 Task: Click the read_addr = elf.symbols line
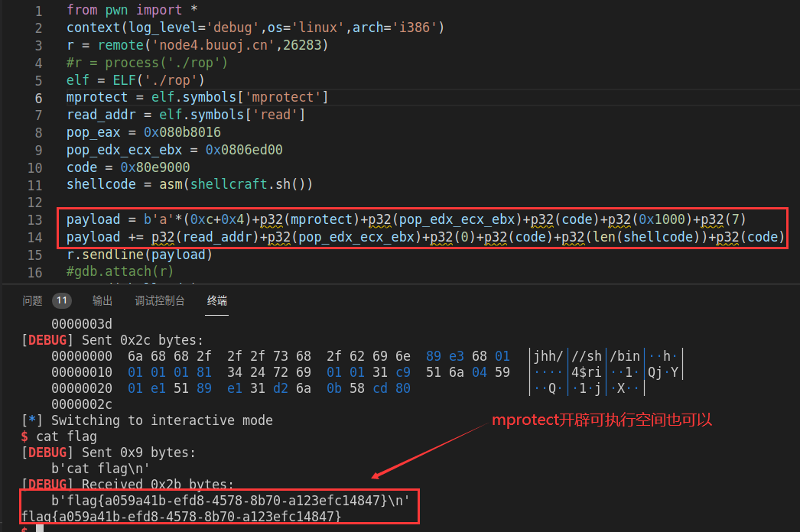186,115
